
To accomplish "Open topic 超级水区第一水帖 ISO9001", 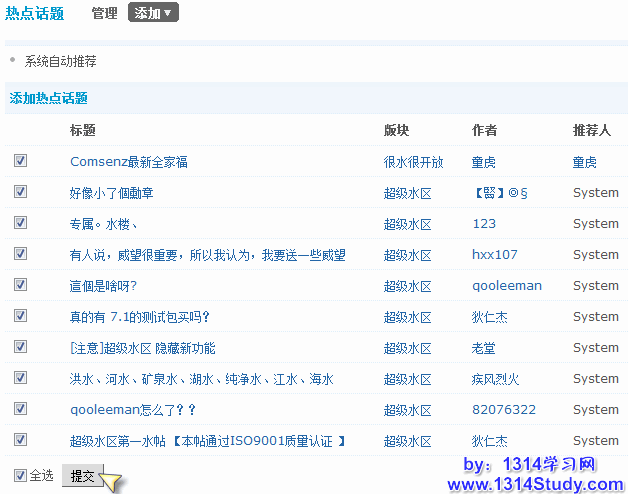I will click(208, 441).
